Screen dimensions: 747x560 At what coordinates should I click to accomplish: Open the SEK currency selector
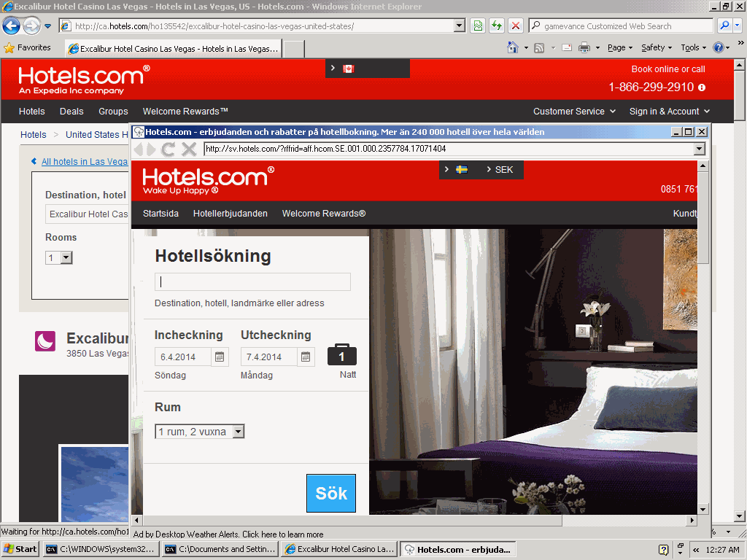[x=500, y=169]
